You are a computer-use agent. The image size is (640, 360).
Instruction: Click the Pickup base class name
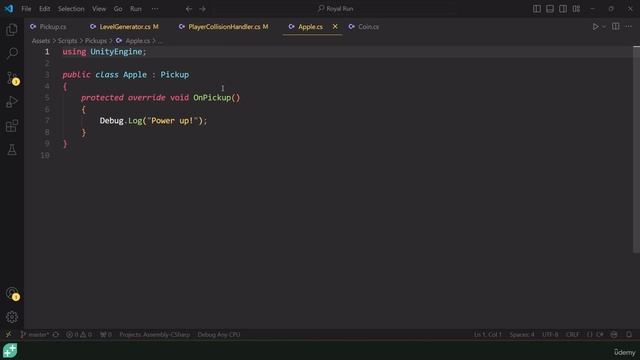click(175, 75)
